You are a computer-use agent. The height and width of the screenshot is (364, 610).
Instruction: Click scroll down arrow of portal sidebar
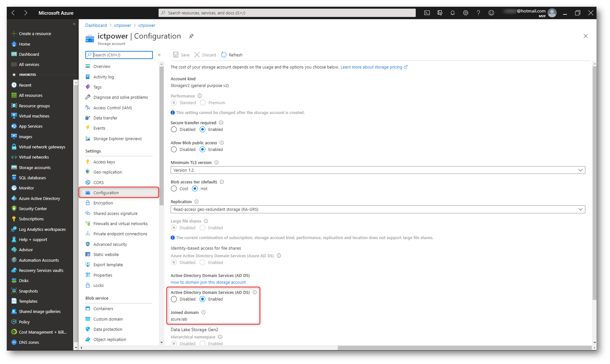point(76,347)
